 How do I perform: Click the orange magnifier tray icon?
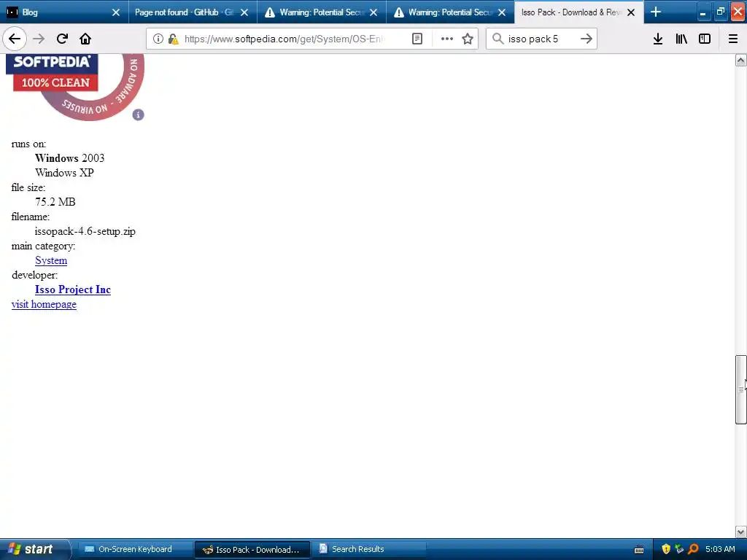(x=693, y=549)
